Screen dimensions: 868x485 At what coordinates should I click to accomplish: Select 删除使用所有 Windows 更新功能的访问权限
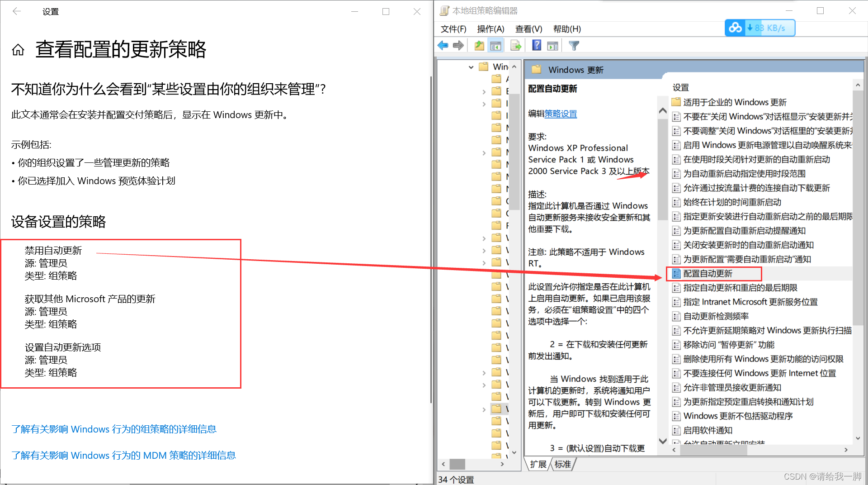pyautogui.click(x=763, y=359)
